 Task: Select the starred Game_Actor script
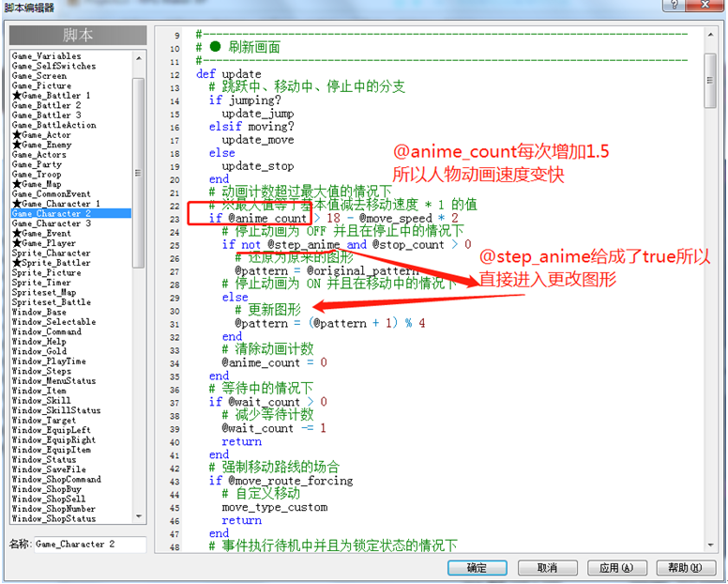pos(42,135)
